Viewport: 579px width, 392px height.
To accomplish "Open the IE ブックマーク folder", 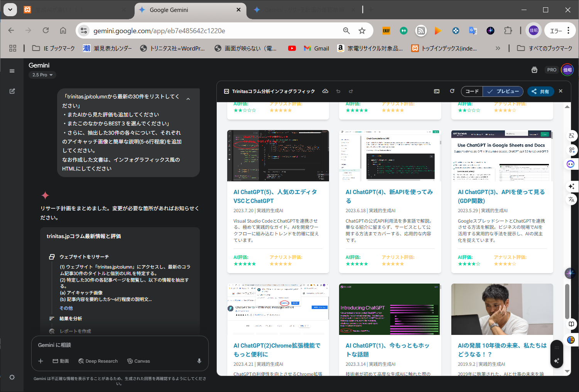I will 54,48.
